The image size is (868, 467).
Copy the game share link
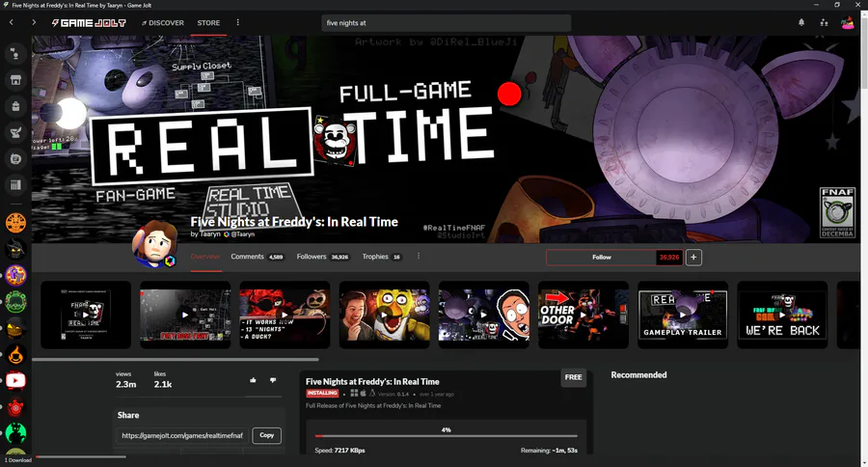click(x=267, y=435)
